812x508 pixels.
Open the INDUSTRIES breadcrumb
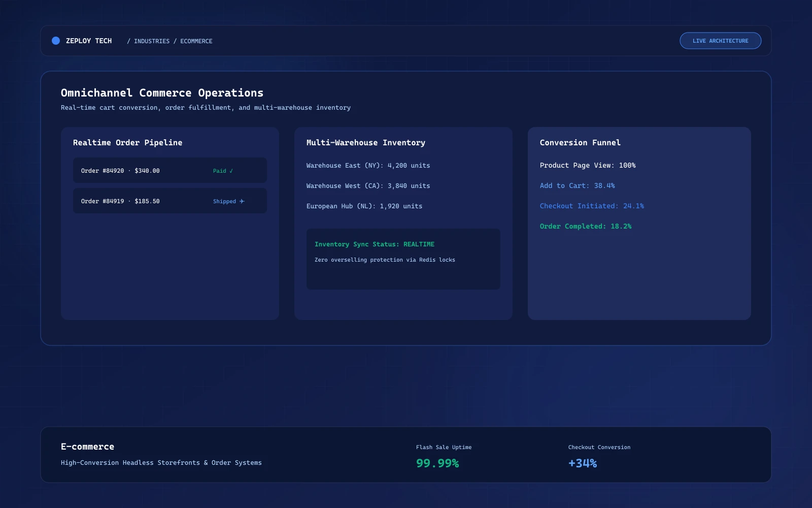pyautogui.click(x=152, y=41)
